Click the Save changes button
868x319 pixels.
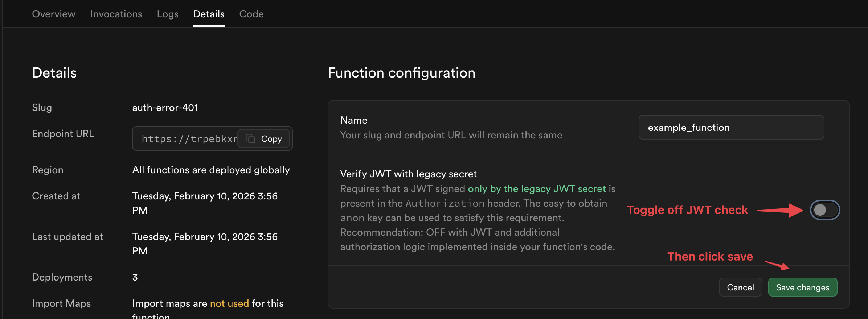(x=803, y=287)
